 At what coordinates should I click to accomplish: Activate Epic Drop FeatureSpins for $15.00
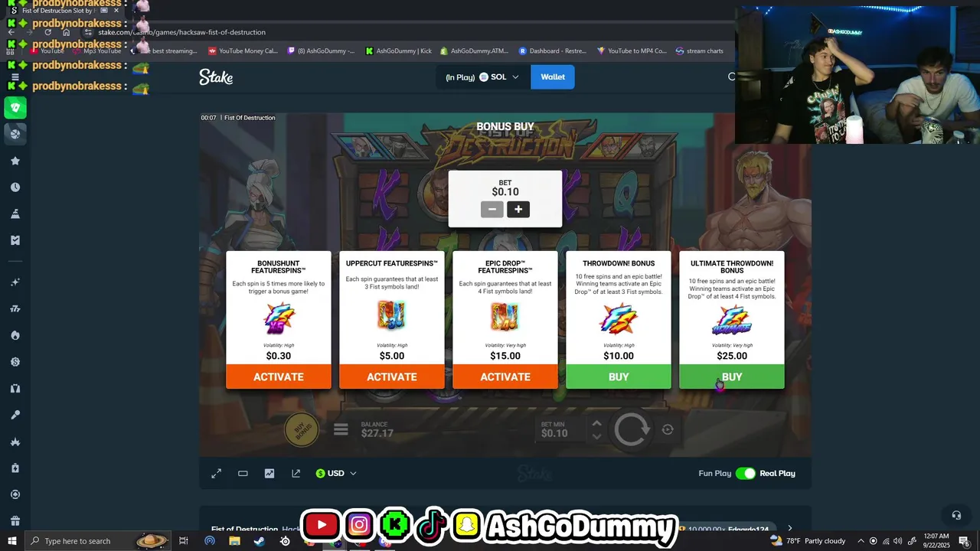coord(505,377)
